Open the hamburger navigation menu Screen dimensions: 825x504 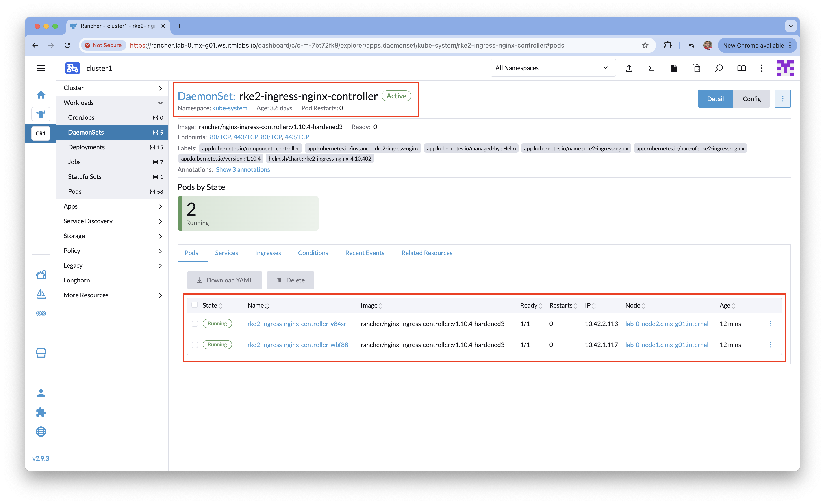tap(41, 68)
